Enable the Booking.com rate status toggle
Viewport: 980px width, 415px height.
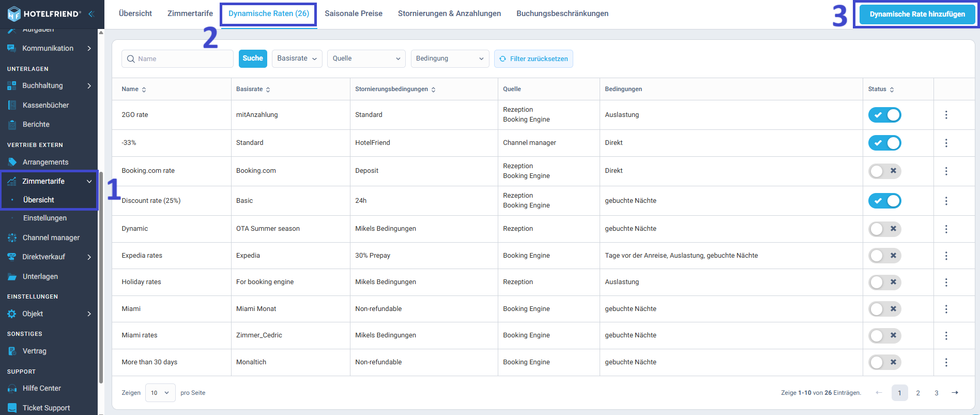(884, 171)
